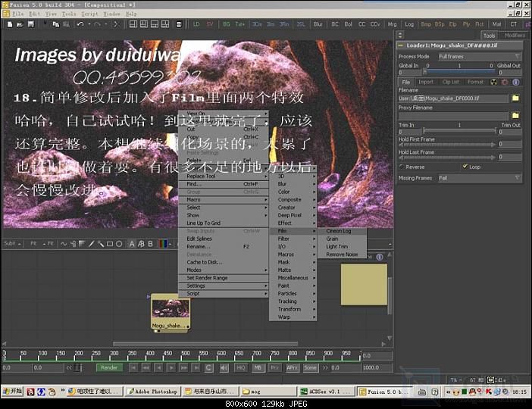Open the Process Mode dropdown

[x=480, y=56]
